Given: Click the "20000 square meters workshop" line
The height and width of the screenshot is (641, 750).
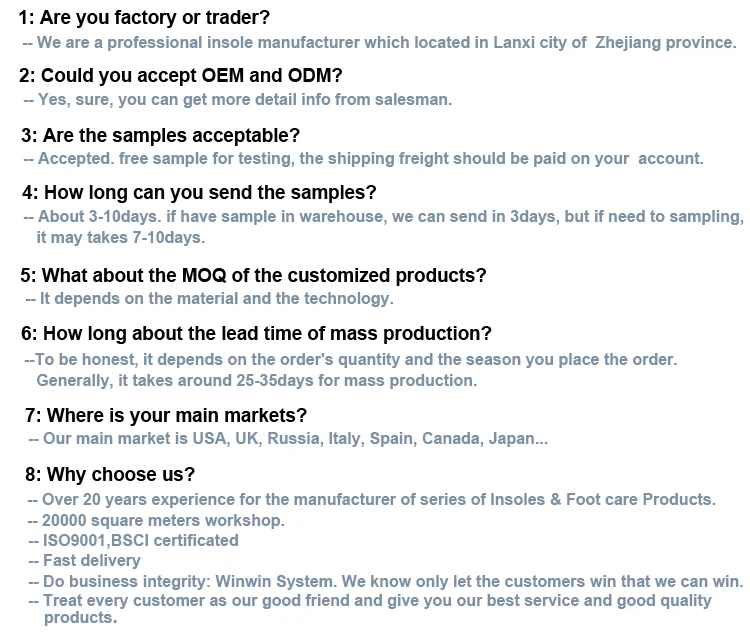Looking at the screenshot, I should (x=156, y=520).
